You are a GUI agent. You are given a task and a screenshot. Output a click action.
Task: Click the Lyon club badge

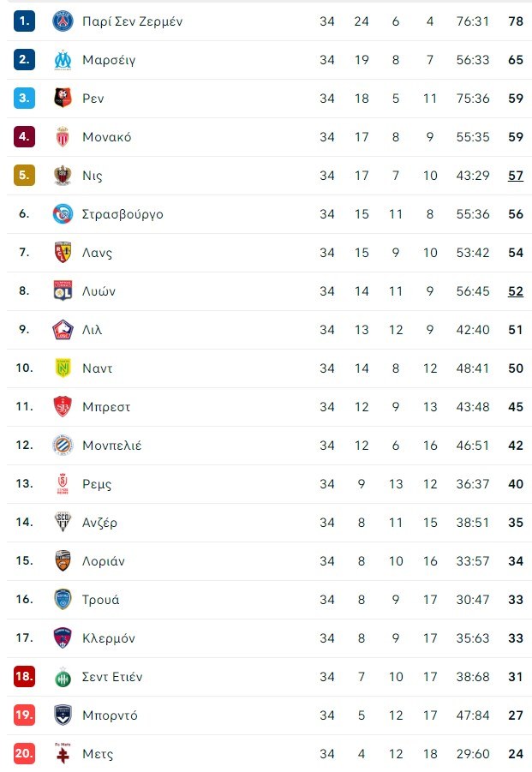click(63, 291)
